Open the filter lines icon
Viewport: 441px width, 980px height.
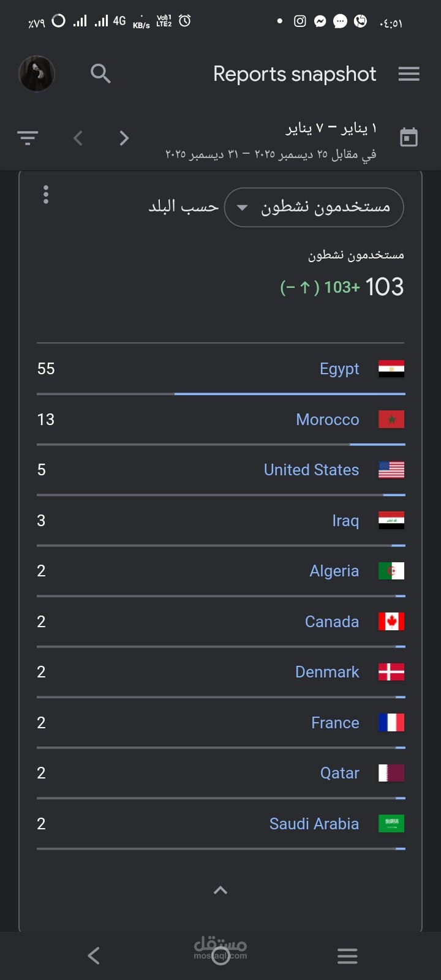(x=28, y=138)
